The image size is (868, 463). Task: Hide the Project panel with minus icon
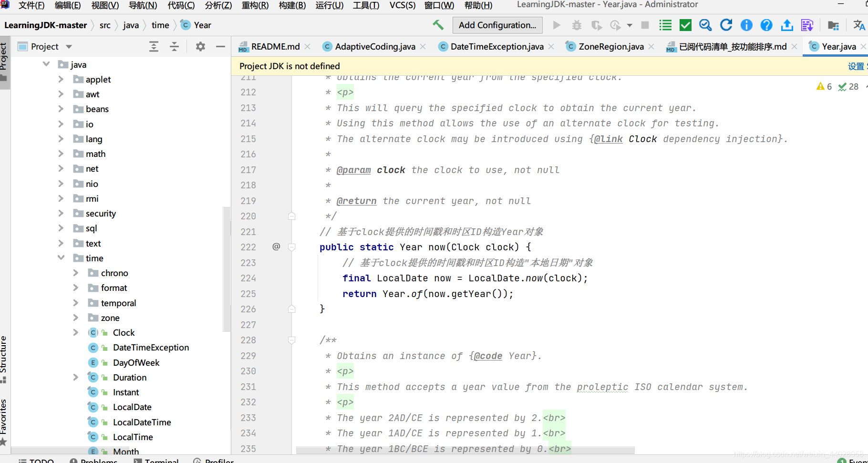[220, 46]
